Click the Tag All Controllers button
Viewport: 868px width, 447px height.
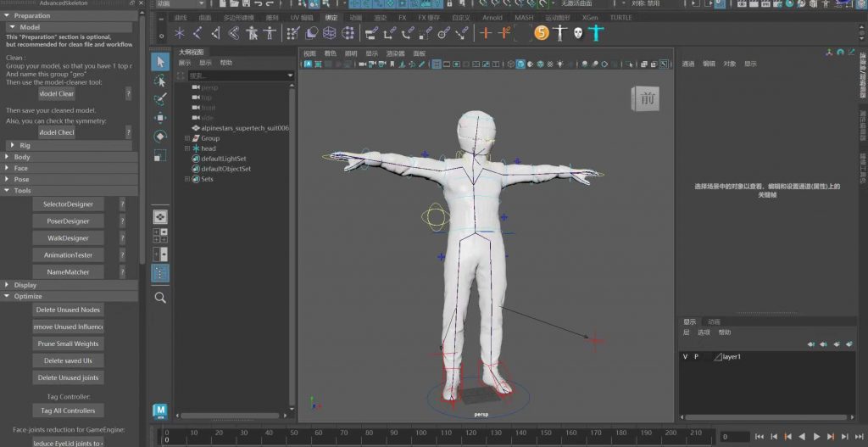click(68, 411)
